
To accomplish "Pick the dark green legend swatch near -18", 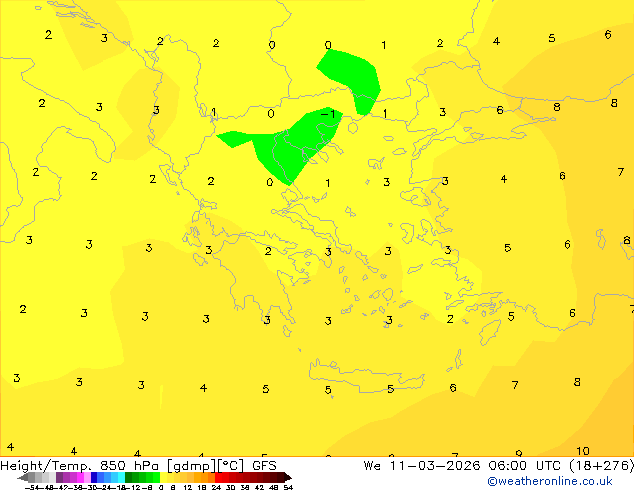I will pos(129,477).
